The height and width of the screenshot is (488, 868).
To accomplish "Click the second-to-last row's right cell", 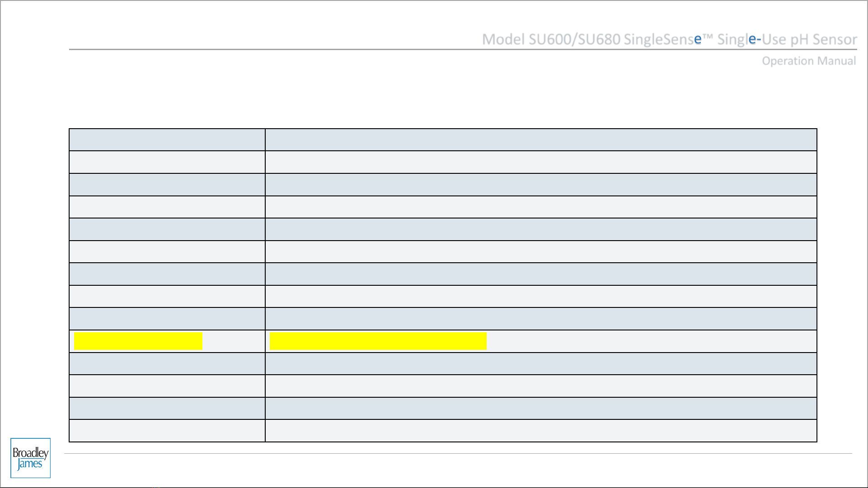I will tap(540, 408).
